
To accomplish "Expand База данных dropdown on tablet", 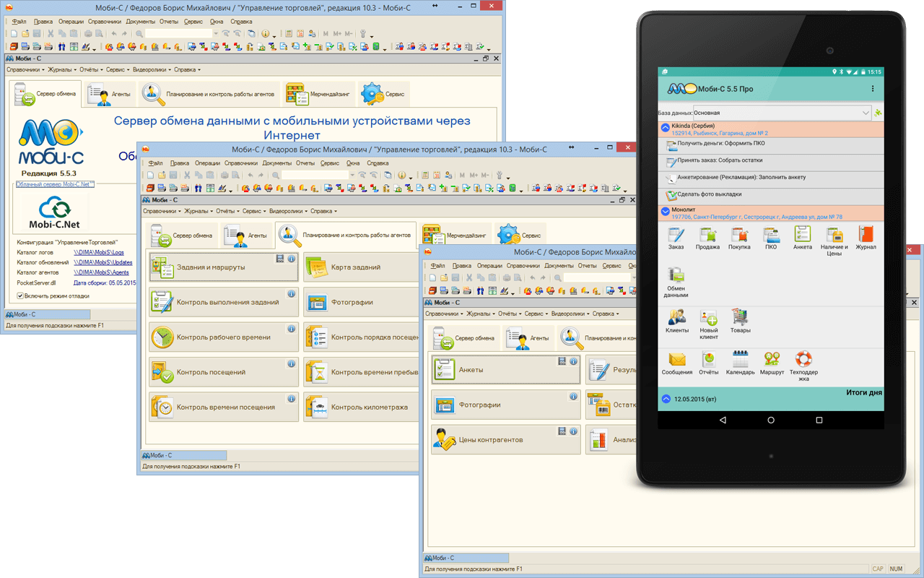I will 783,113.
